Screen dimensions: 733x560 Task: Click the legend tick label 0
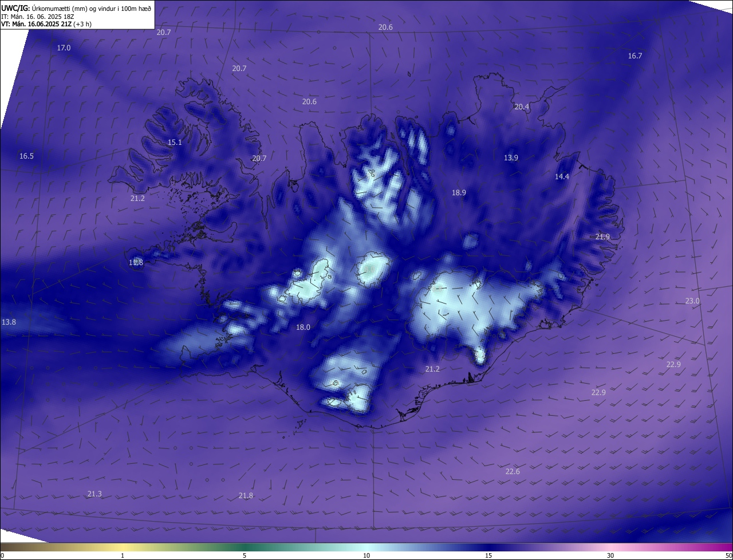click(x=2, y=555)
